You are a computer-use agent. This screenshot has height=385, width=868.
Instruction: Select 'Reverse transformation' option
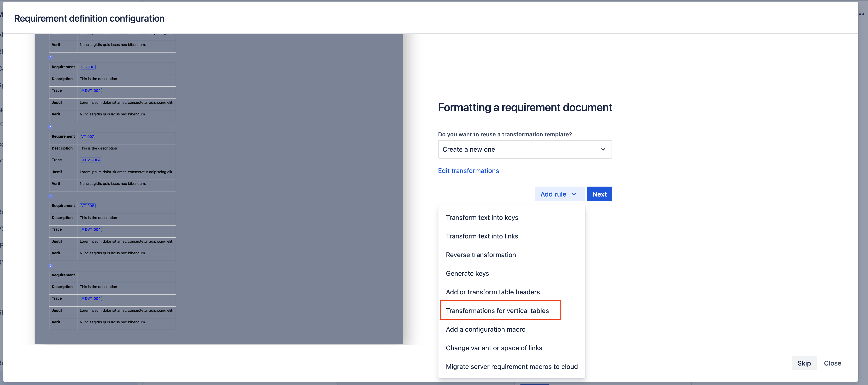click(481, 255)
